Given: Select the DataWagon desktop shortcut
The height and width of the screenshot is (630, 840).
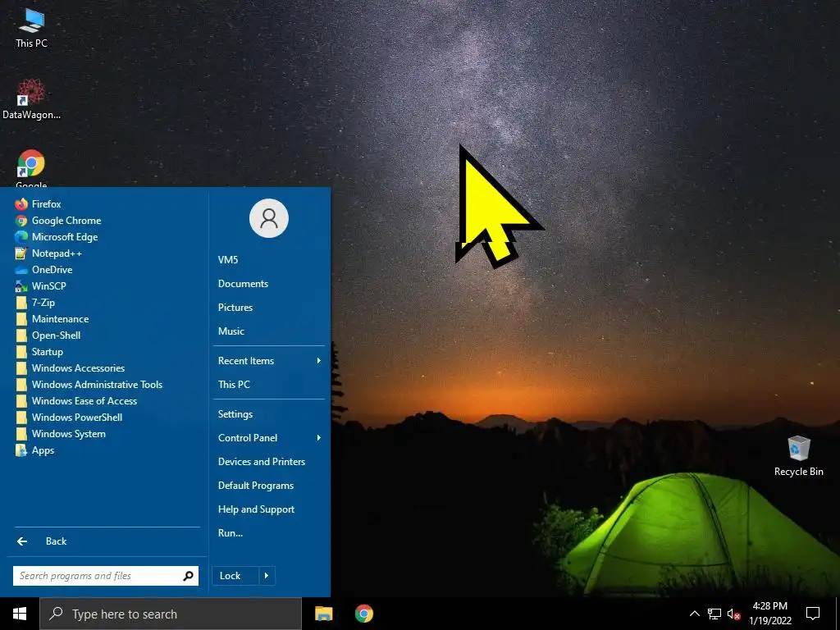Looking at the screenshot, I should (31, 99).
